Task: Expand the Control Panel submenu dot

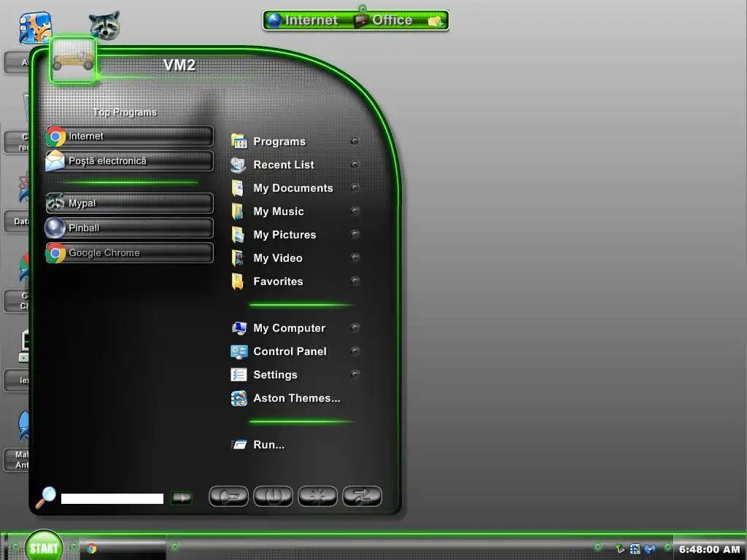Action: [355, 351]
